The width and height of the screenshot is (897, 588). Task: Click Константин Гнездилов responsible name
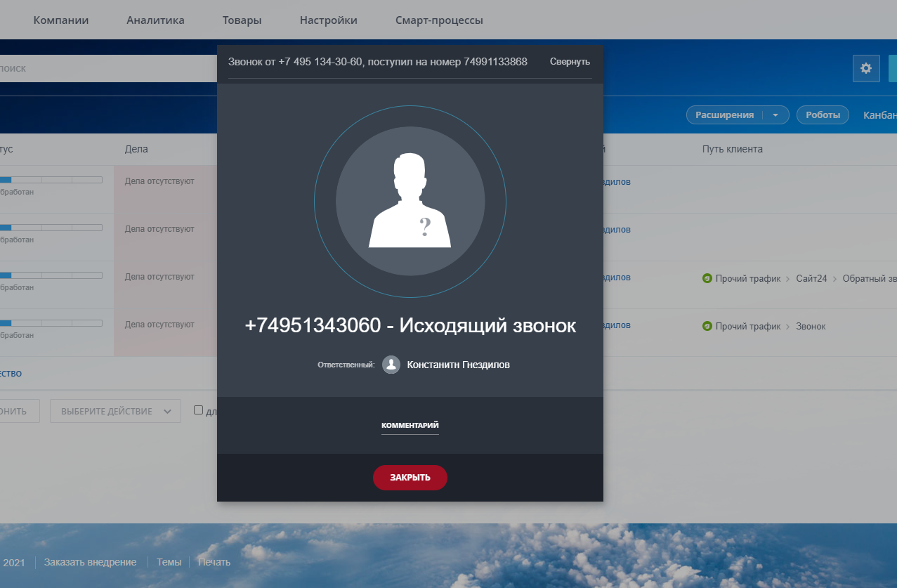pos(459,365)
